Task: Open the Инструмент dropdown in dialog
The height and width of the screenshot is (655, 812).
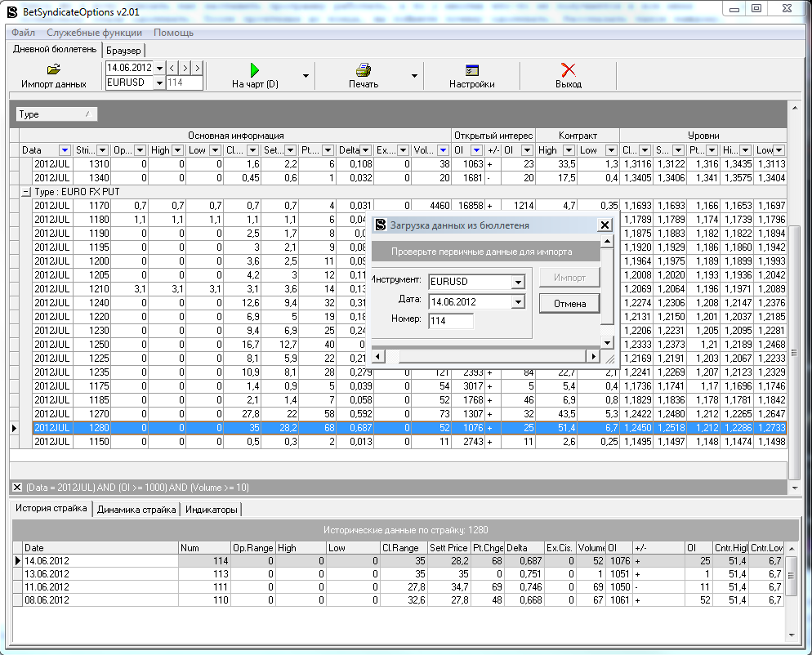Action: point(517,282)
